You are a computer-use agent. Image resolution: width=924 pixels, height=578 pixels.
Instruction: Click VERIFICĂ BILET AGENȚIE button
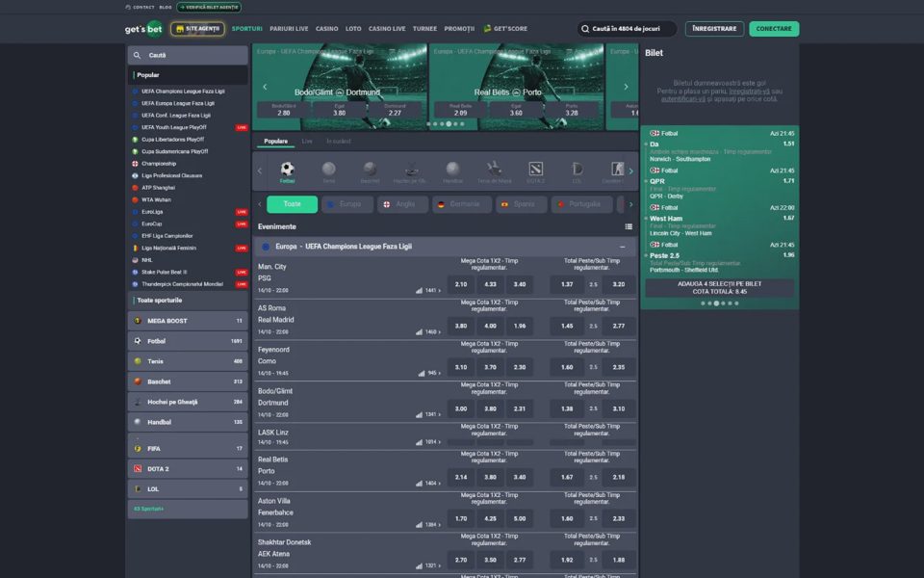click(209, 7)
